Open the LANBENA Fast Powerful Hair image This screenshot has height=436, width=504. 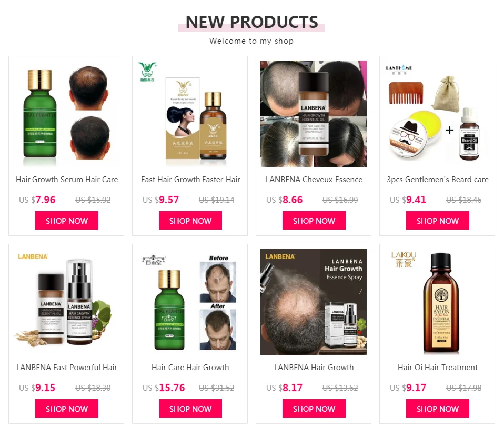[66, 302]
